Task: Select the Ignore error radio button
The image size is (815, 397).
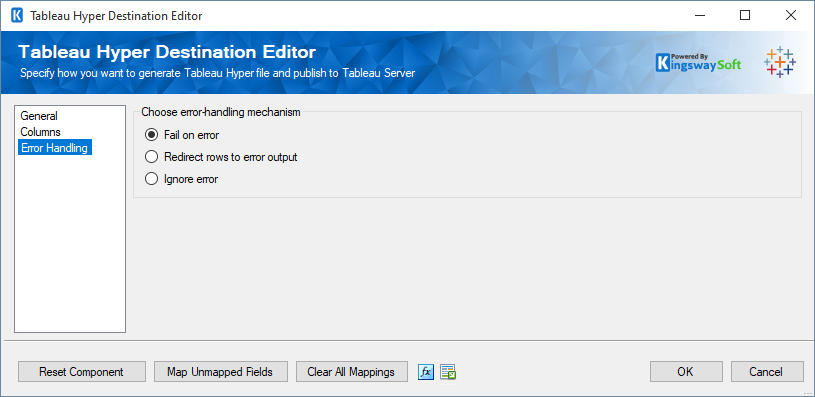Action: [x=181, y=179]
